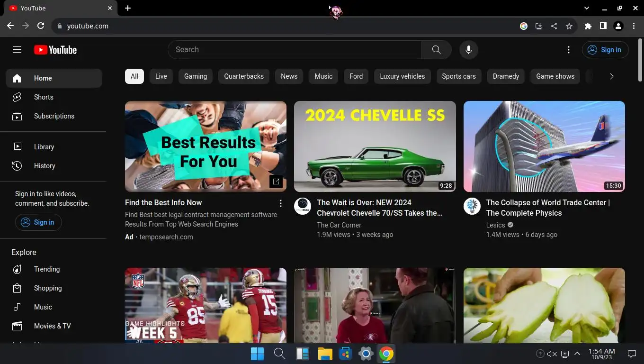Play the 2024 Chevelle SS video thumbnail
The width and height of the screenshot is (644, 364).
[x=375, y=146]
